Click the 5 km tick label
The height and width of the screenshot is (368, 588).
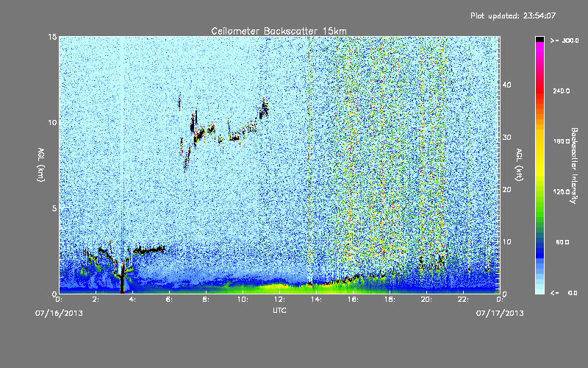point(54,208)
